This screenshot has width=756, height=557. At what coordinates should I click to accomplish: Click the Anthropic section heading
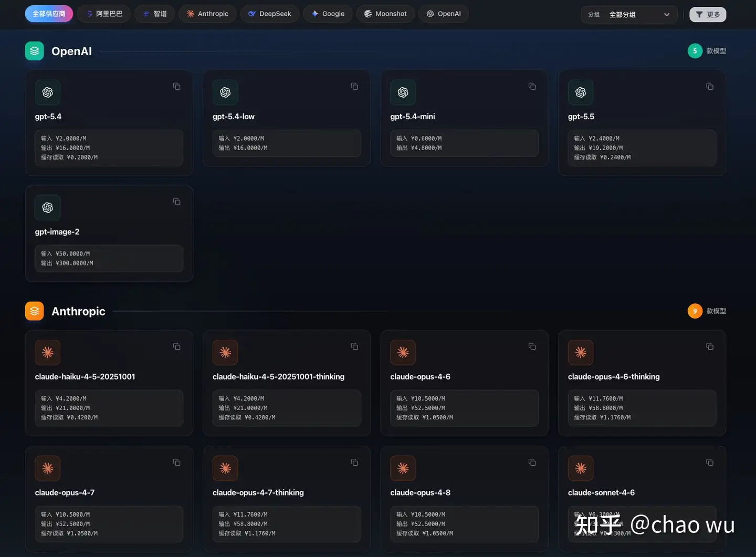tap(78, 311)
